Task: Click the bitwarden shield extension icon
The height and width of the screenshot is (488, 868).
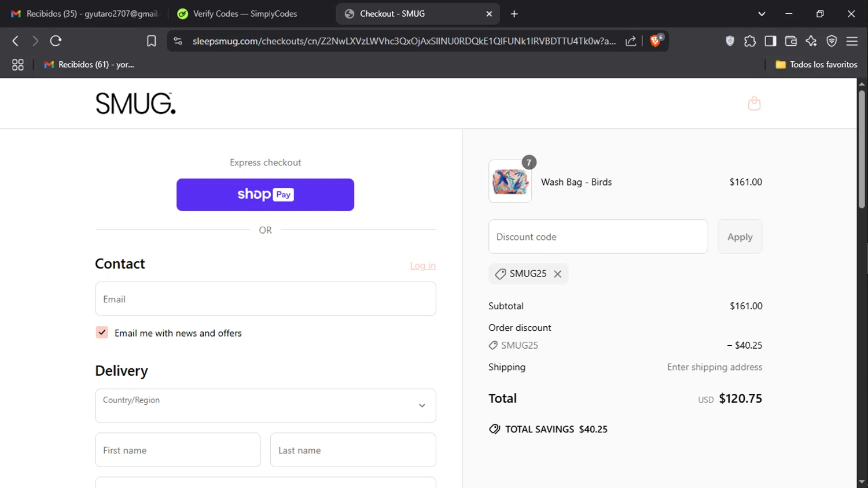Action: coord(730,41)
